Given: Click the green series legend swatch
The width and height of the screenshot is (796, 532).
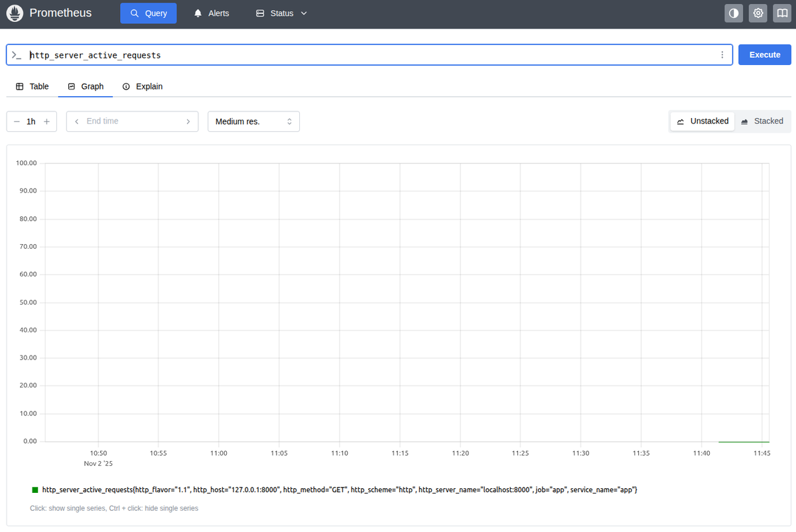Looking at the screenshot, I should 35,490.
